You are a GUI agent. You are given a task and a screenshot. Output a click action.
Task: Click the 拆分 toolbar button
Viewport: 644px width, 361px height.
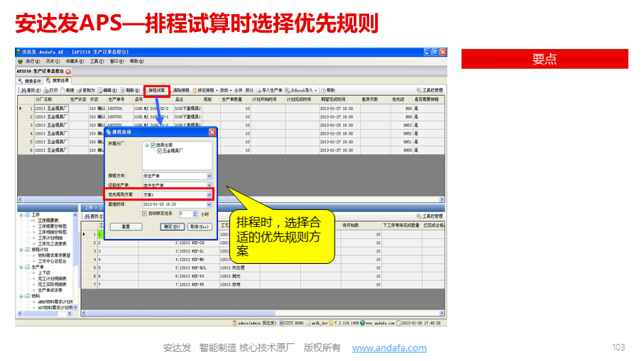(249, 91)
